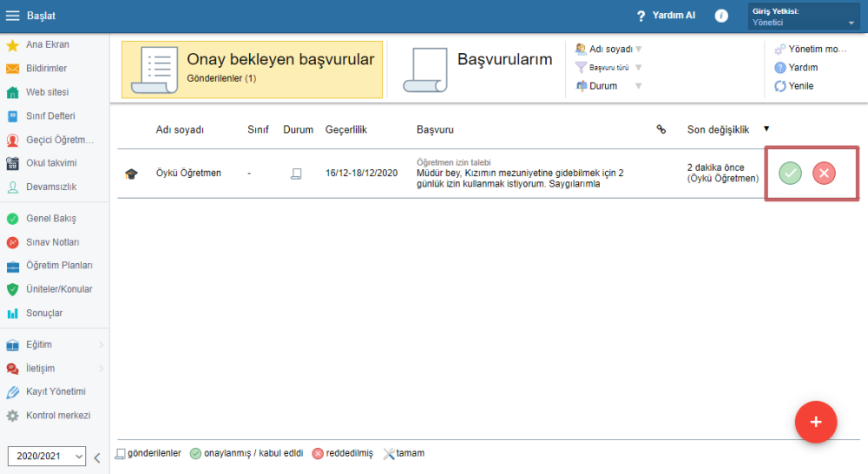868x474 pixels.
Task: Sort by the Geçerlilik column header
Action: click(346, 129)
